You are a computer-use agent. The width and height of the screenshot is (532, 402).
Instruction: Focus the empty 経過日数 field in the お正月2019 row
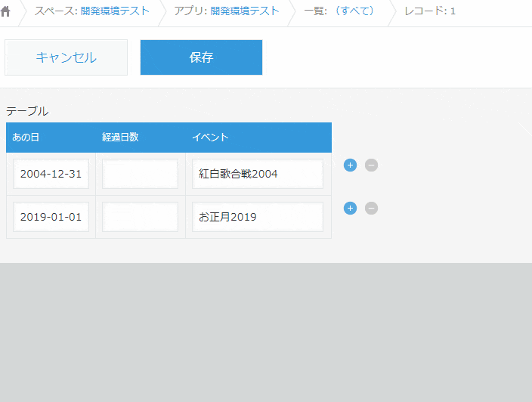point(140,217)
